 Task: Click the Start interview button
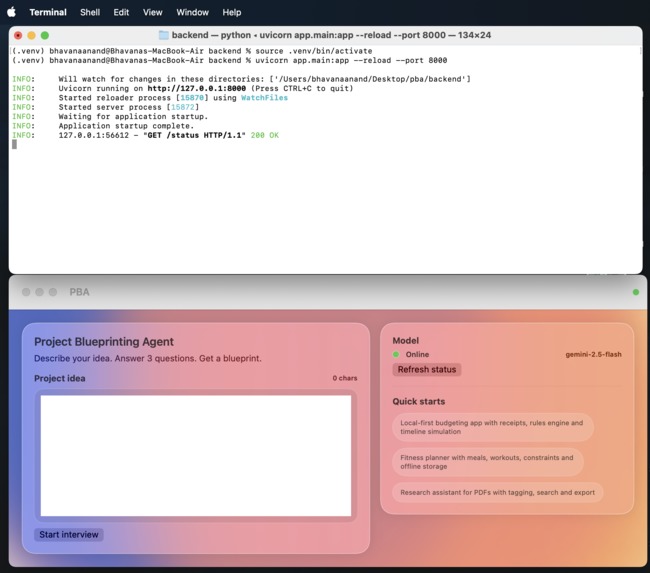69,534
